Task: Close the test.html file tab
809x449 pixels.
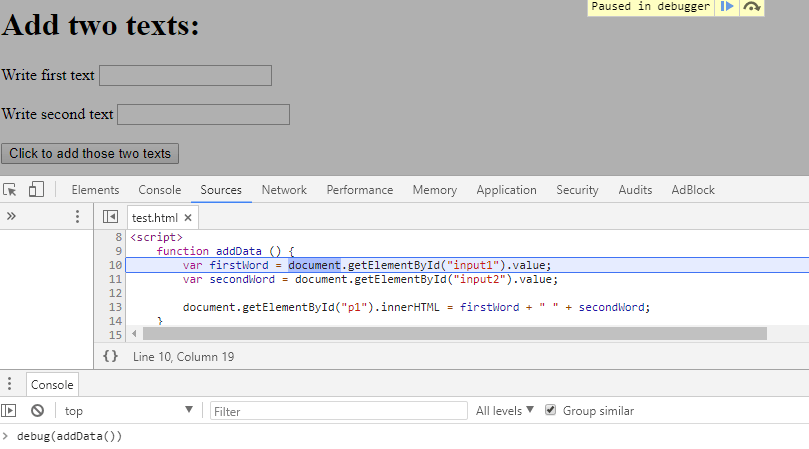Action: (188, 217)
